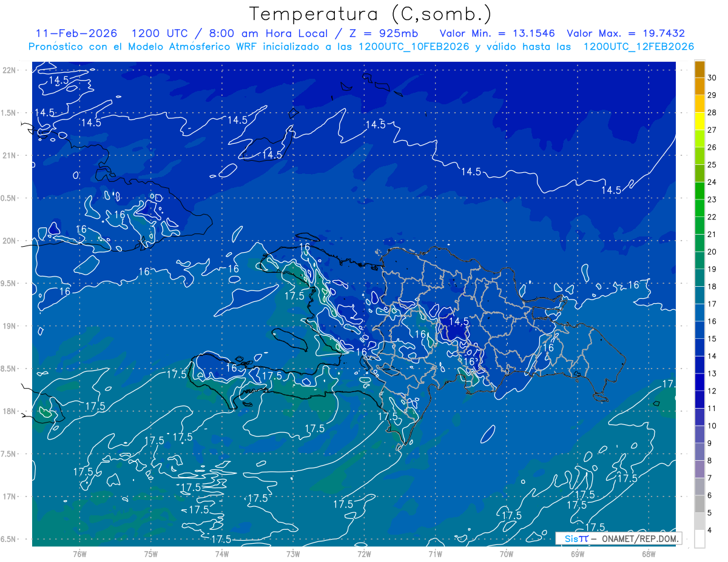Click the '21N' latitude axis label

(x=9, y=155)
